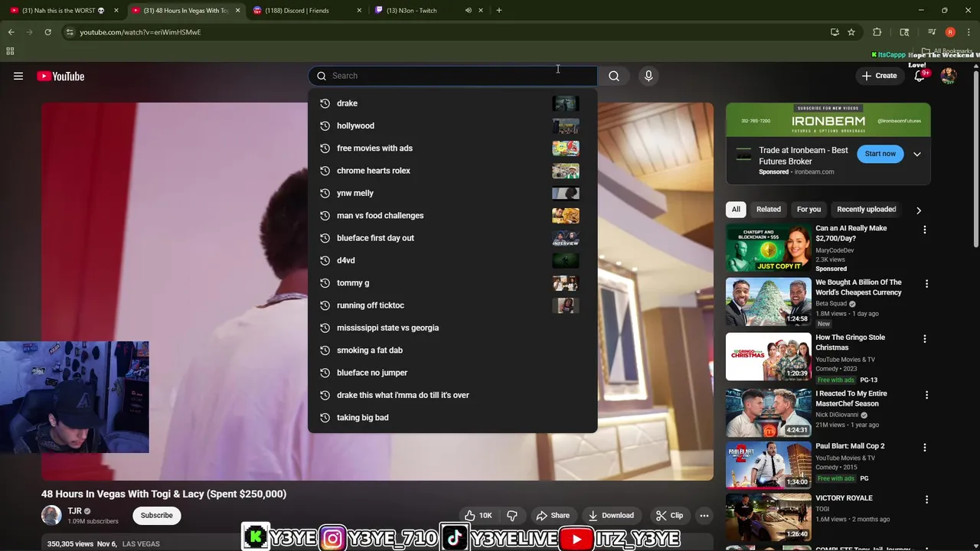
Task: Open the YouTube hamburger guide menu
Action: point(18,76)
